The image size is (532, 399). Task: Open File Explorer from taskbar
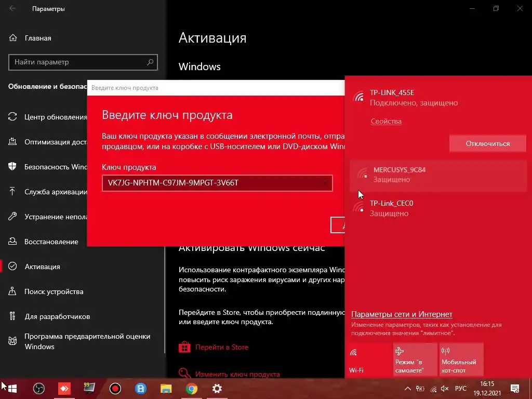[x=166, y=389]
